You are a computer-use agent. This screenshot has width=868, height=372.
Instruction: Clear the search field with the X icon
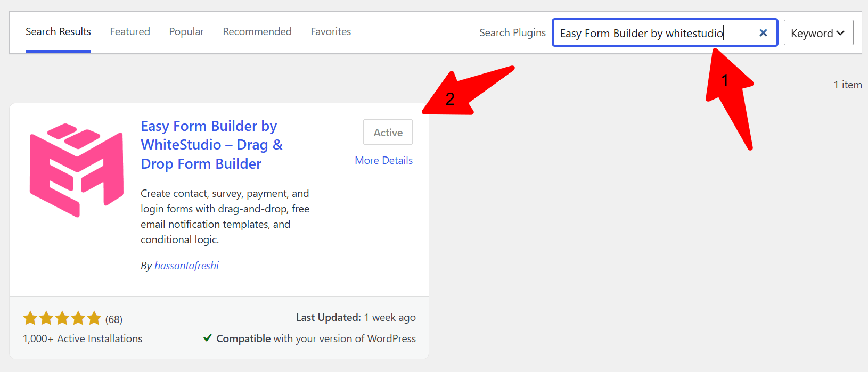point(763,33)
